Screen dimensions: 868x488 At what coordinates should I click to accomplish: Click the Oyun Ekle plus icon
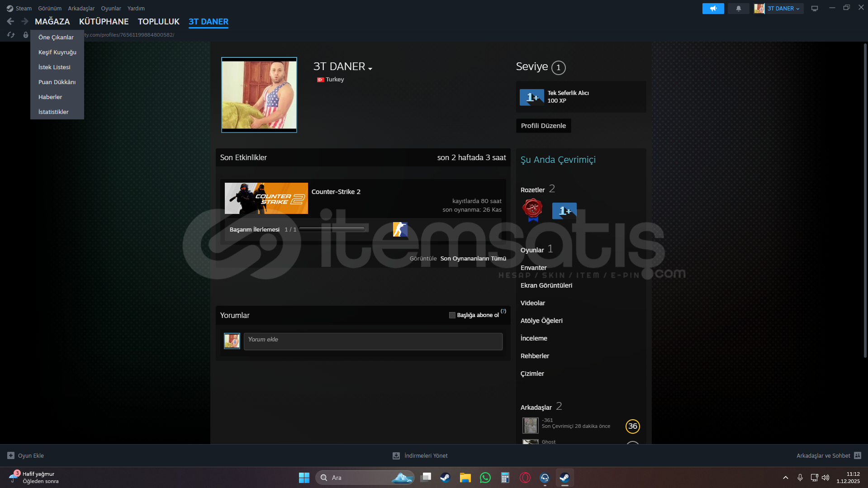(x=11, y=455)
